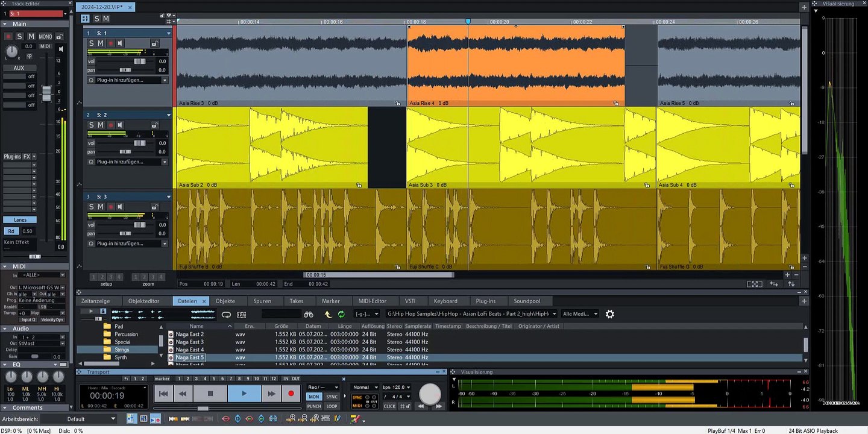
Task: Switch to the Soundpool tab
Action: (x=526, y=301)
